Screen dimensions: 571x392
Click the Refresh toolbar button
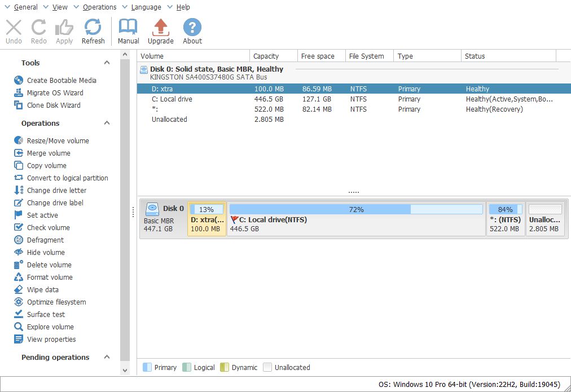(93, 31)
